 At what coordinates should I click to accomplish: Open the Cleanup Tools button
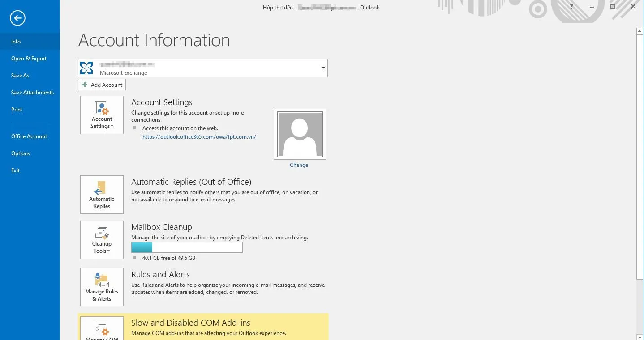pos(102,240)
